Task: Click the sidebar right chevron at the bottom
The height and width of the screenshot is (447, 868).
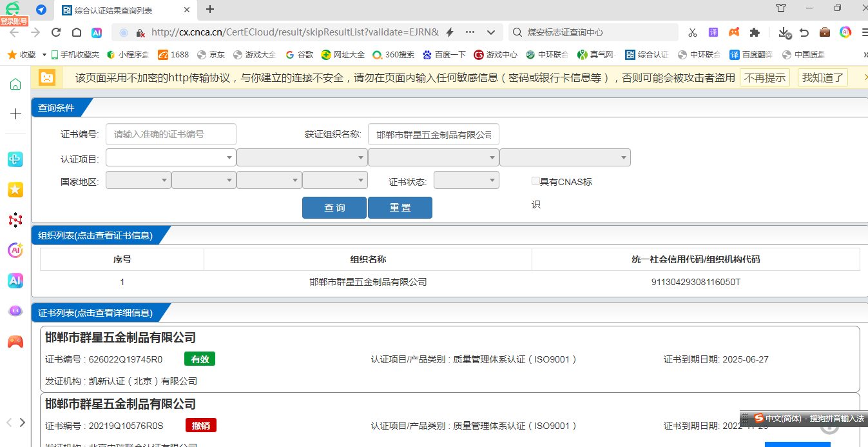Action: point(23,422)
